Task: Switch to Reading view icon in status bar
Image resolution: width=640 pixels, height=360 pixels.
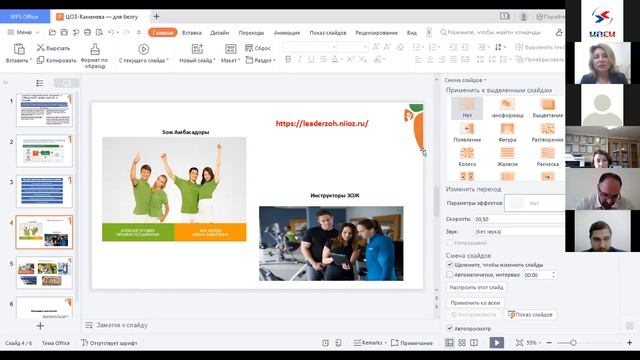Action: 474,343
